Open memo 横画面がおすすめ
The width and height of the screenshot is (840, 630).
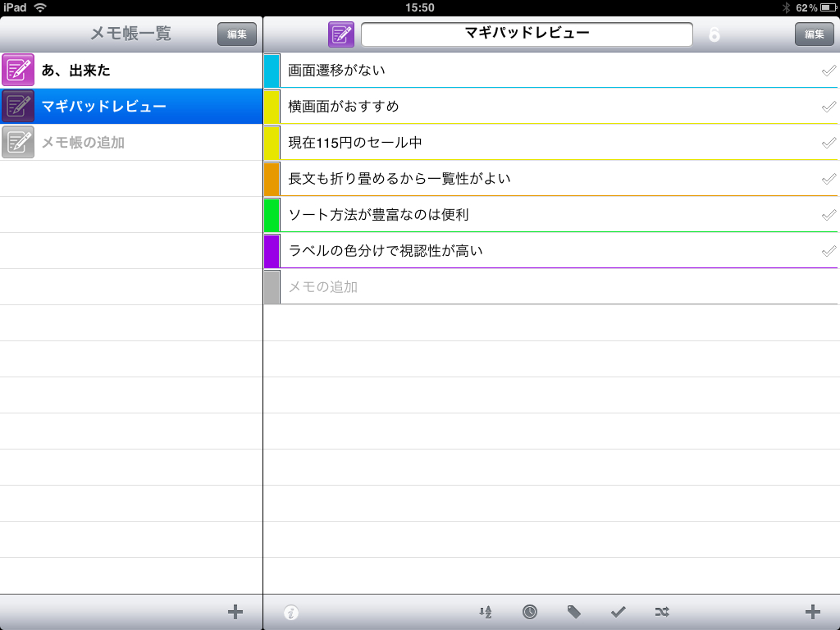coord(550,106)
